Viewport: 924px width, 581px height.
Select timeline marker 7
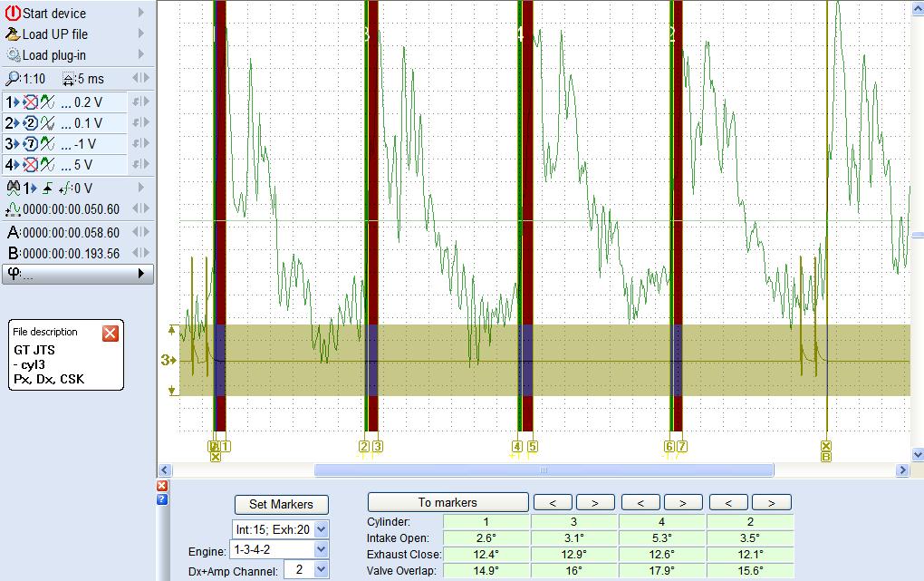(682, 447)
